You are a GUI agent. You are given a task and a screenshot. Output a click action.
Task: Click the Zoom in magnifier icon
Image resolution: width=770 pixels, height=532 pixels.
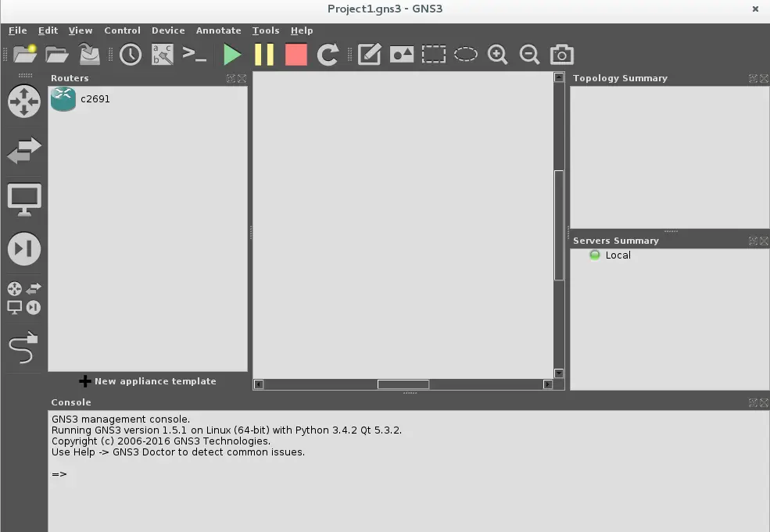[x=497, y=54]
